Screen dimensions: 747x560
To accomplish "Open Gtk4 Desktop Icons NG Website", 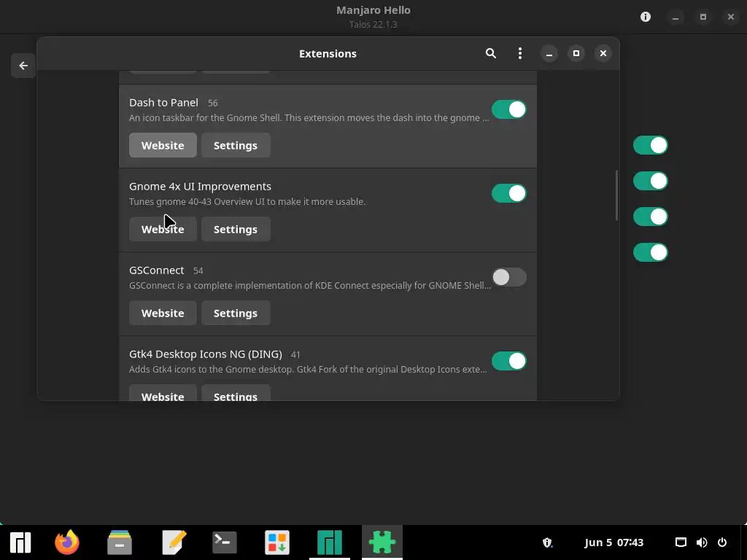I will coord(163,393).
